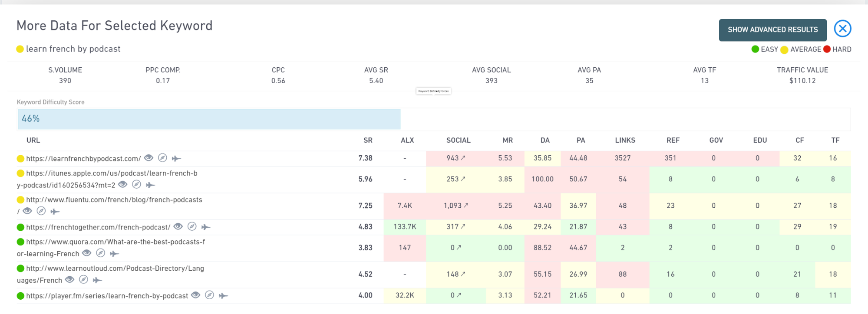Click compass icon for frenchtogether.com row
868x314 pixels.
(192, 226)
